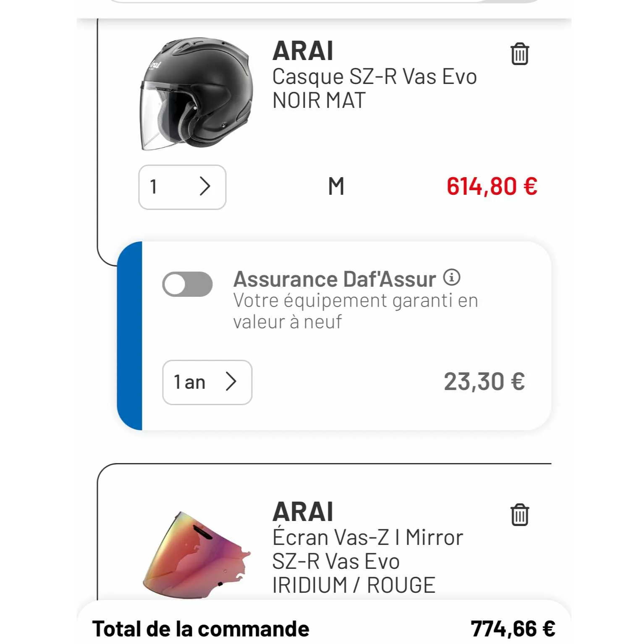The height and width of the screenshot is (644, 644).
Task: View the black Arai helmet image
Action: 196,94
